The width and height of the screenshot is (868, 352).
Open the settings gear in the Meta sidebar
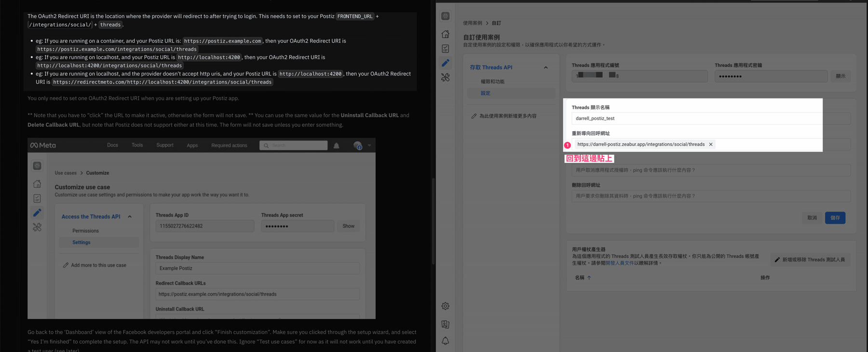click(445, 306)
